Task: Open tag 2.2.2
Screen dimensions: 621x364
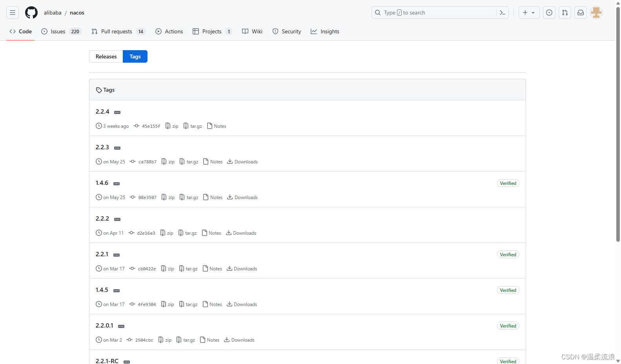Action: 102,219
